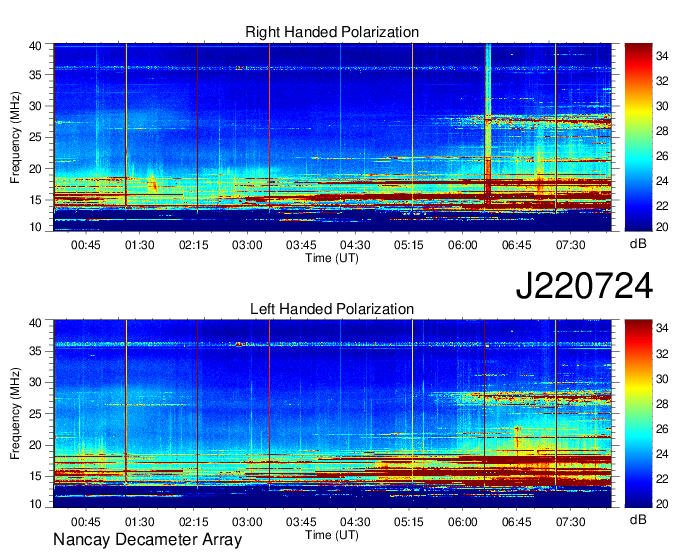Click dB label below Right Handed colorbar

pos(638,244)
